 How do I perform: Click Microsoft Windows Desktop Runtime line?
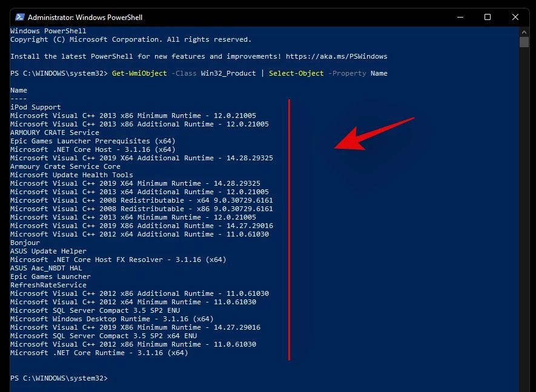(x=112, y=319)
